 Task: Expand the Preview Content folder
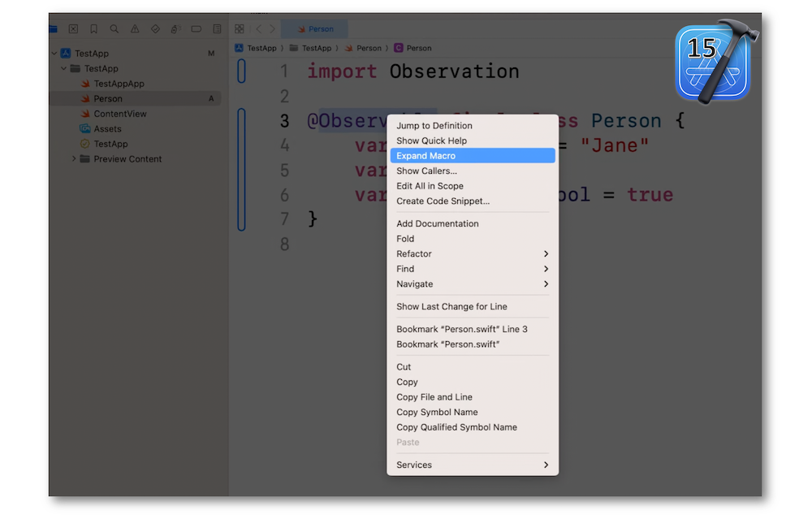pyautogui.click(x=74, y=159)
